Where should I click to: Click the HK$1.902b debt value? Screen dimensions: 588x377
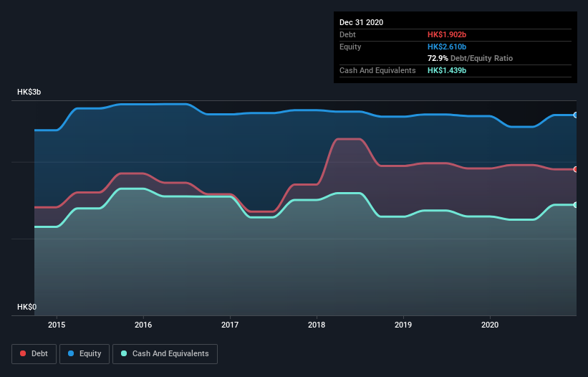(447, 34)
